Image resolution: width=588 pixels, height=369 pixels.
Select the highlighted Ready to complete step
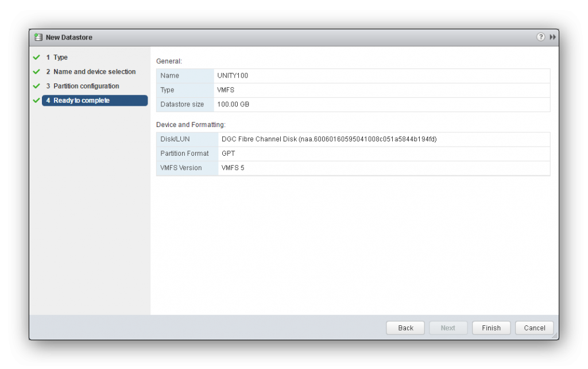79,100
